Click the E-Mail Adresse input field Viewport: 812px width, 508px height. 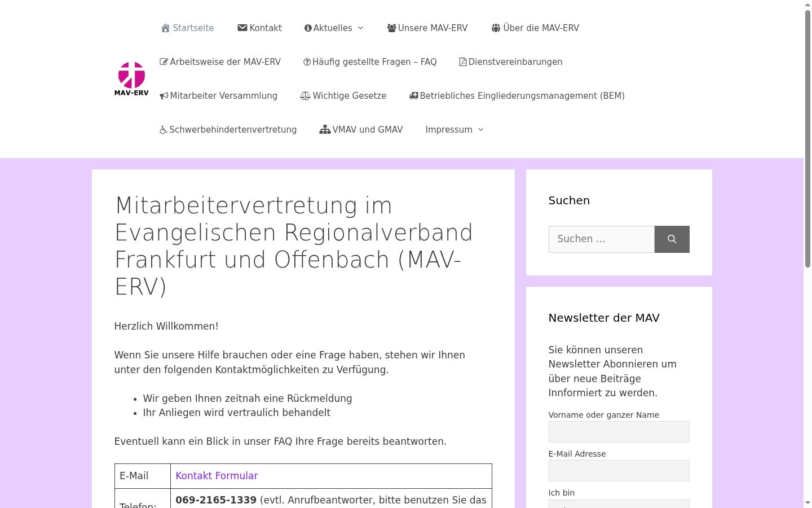[x=619, y=471]
